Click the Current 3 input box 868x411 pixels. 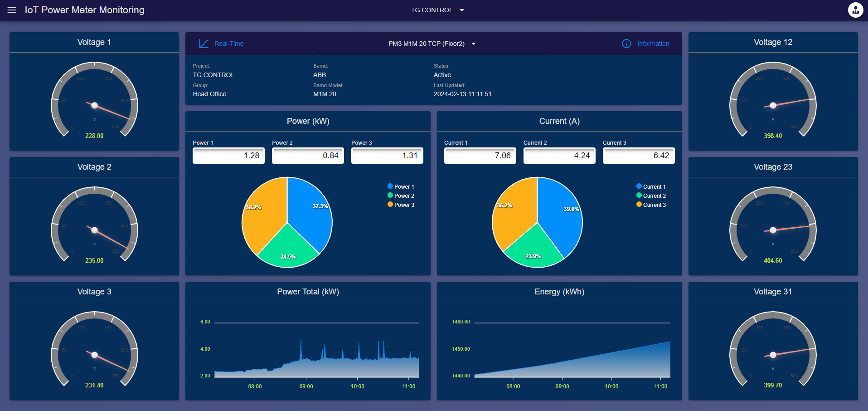click(x=639, y=155)
